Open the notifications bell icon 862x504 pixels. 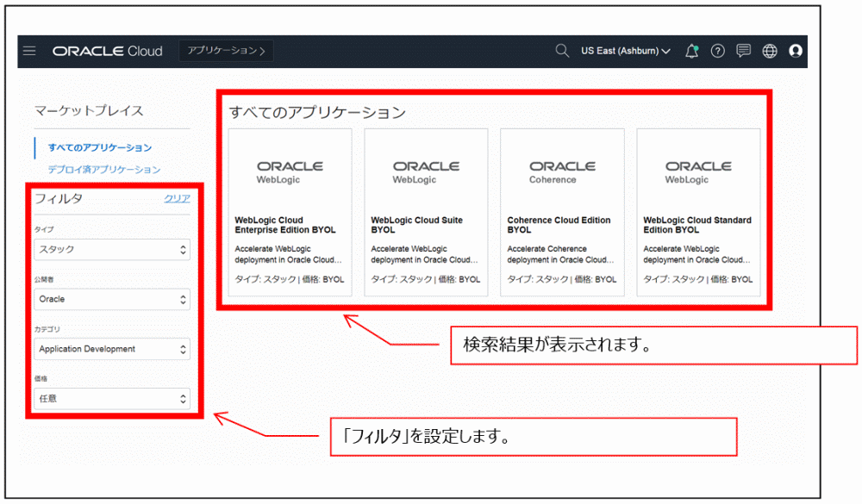[x=692, y=51]
